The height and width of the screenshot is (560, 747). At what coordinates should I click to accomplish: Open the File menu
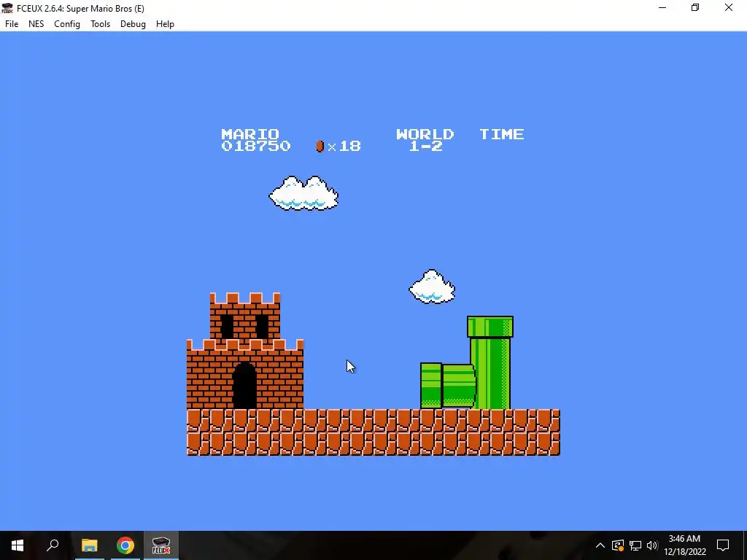12,24
